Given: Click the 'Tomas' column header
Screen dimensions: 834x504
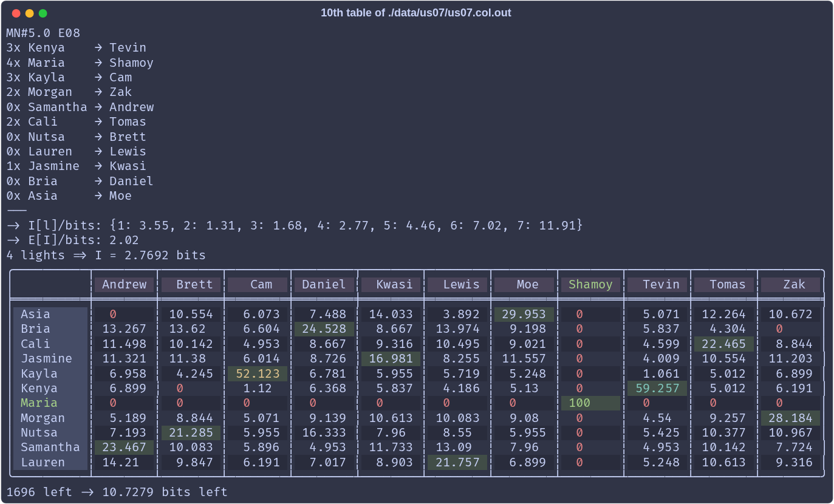Looking at the screenshot, I should (x=724, y=284).
